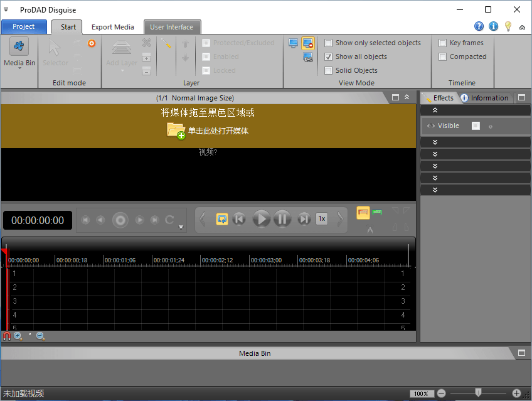Collapse the top section in Effects panel
Image resolution: width=532 pixels, height=401 pixels.
tap(435, 110)
